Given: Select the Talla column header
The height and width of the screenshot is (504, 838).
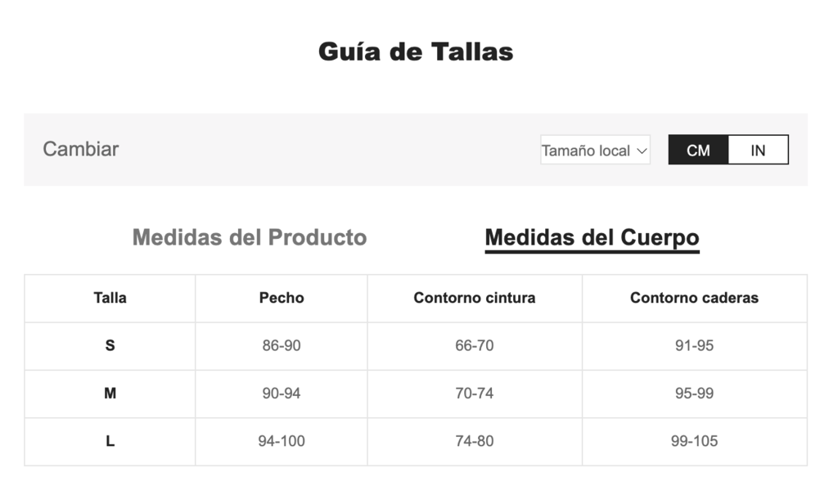Looking at the screenshot, I should click(x=110, y=298).
